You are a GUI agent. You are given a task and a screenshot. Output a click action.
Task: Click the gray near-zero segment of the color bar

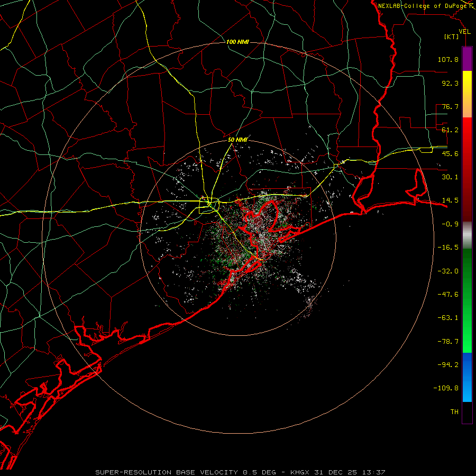pos(467,235)
